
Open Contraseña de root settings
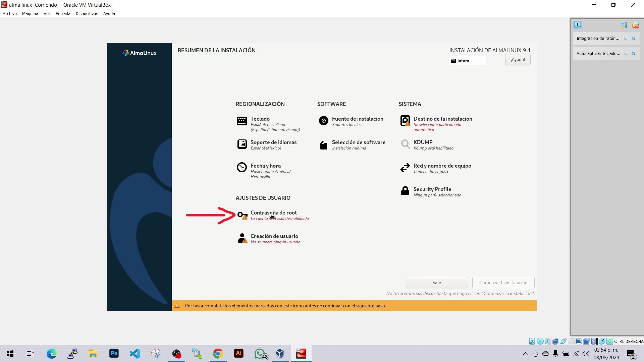[273, 215]
